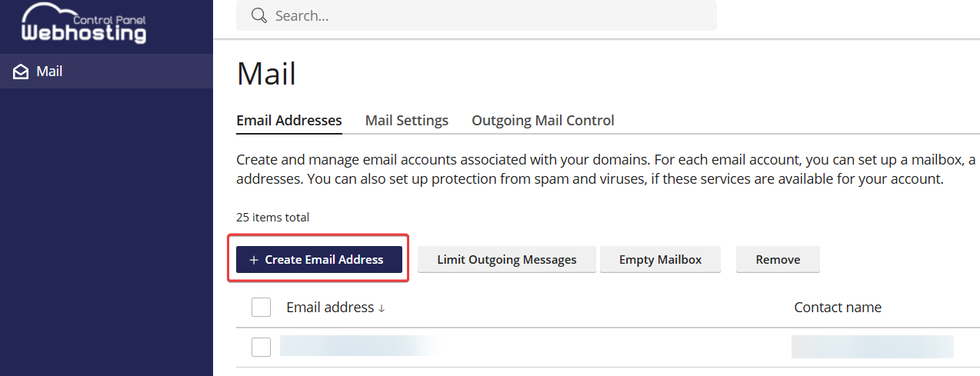Click the sort arrow beside Email address
The image size is (980, 376).
tap(382, 308)
